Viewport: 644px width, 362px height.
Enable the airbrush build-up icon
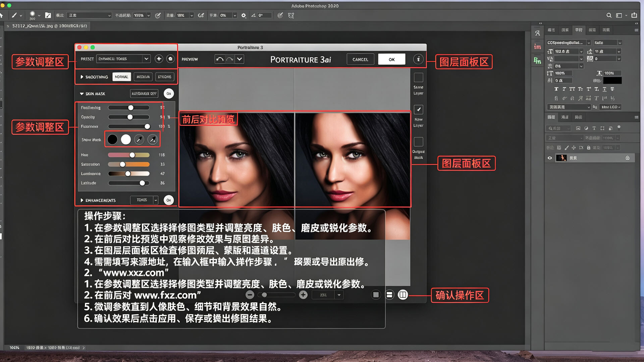point(201,15)
